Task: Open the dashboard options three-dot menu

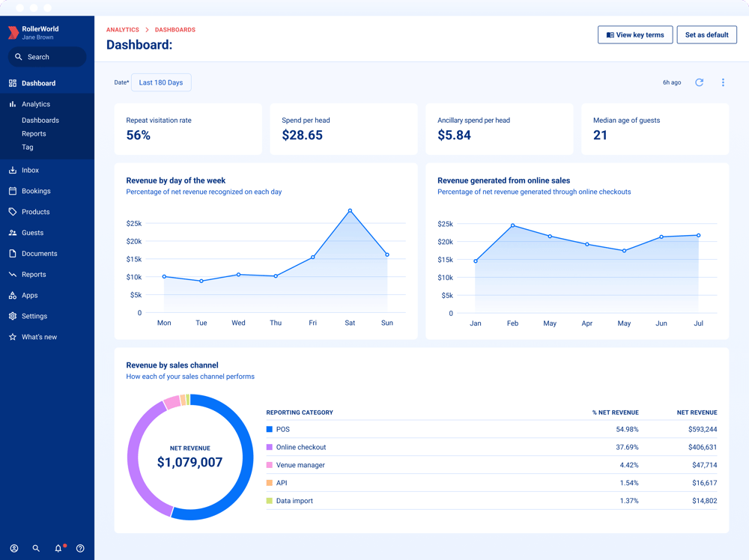Action: tap(723, 82)
